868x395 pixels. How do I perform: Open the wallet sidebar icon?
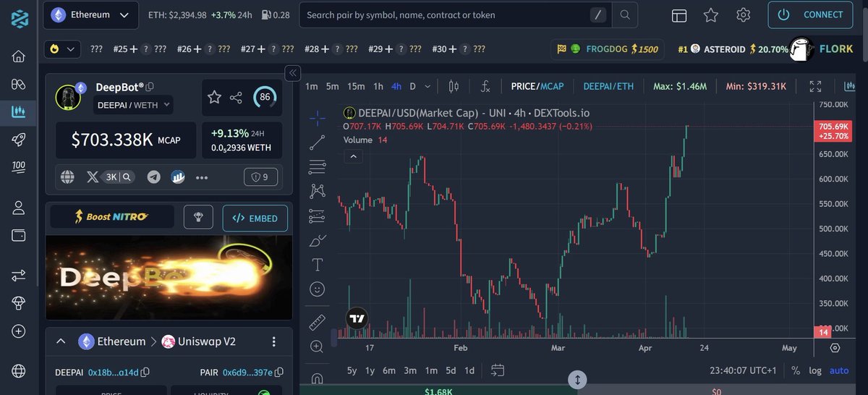click(19, 236)
